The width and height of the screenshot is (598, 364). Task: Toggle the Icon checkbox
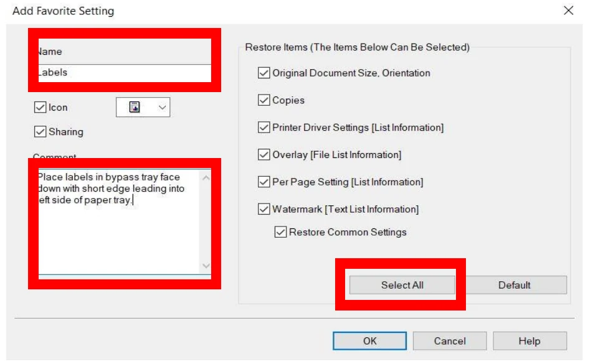pyautogui.click(x=40, y=108)
